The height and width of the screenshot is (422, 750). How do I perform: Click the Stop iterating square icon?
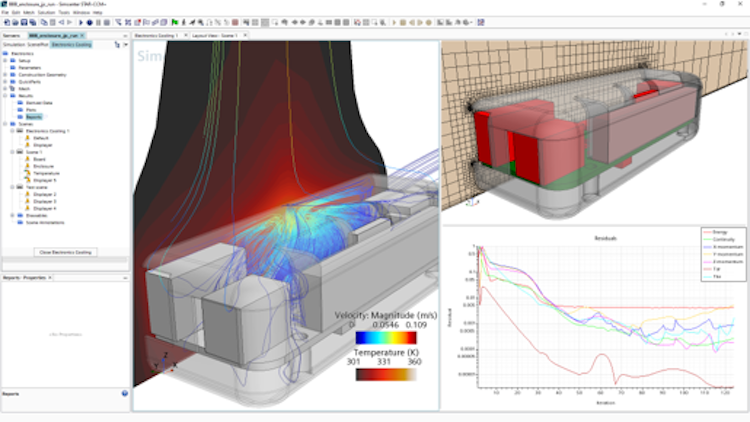107,22
